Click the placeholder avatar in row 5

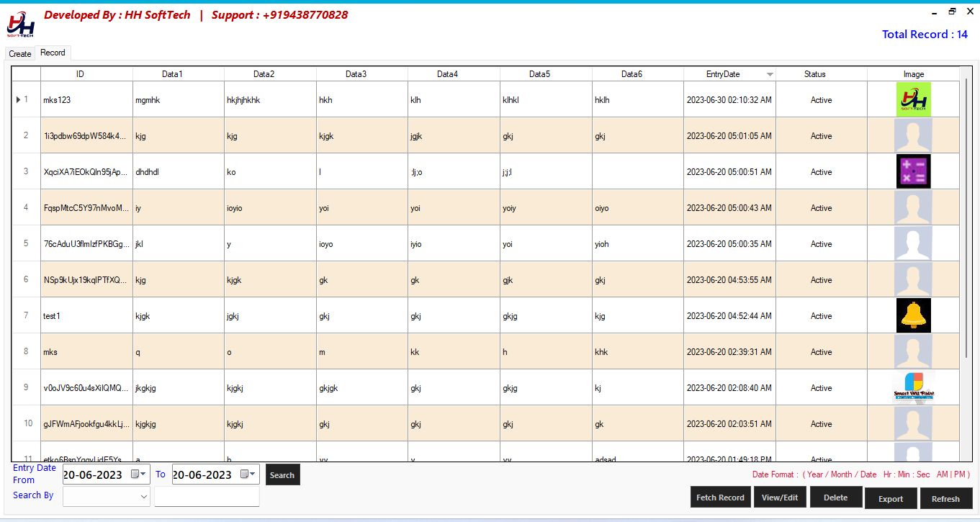tap(913, 243)
